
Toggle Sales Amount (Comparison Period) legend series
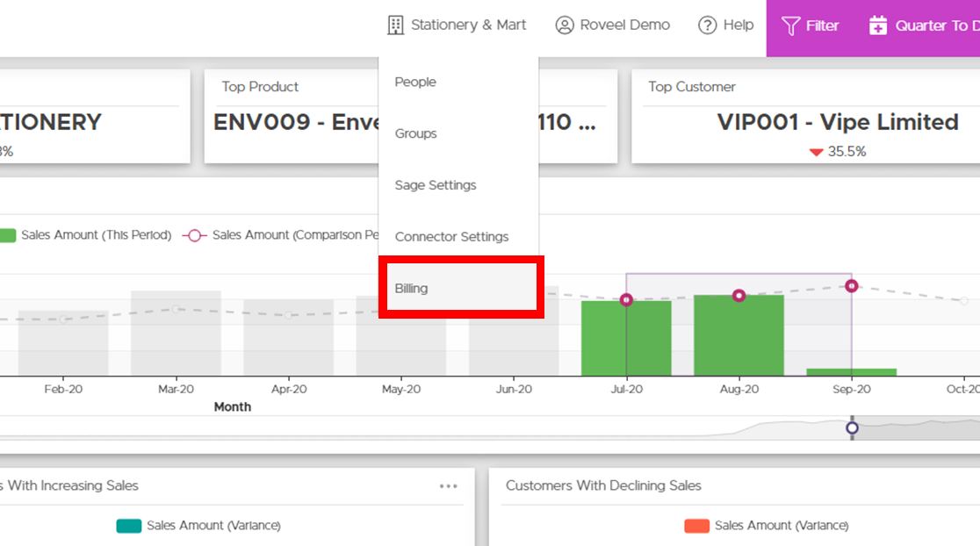pos(281,235)
